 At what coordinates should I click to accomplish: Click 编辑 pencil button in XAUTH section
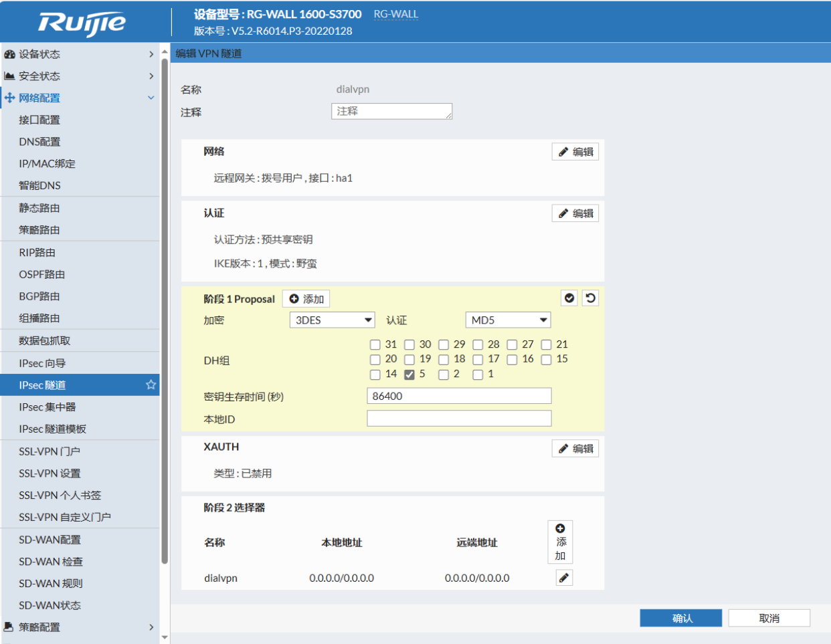pos(575,449)
